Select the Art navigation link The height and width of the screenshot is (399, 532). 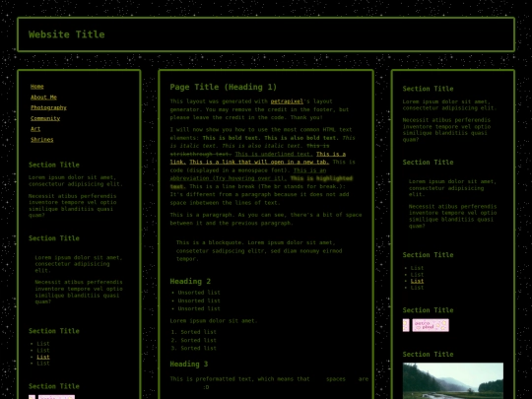(35, 129)
